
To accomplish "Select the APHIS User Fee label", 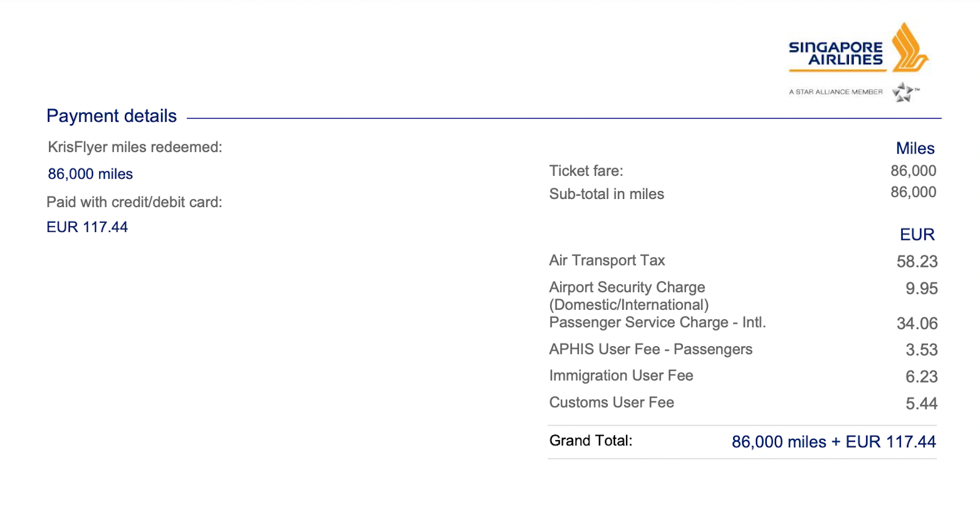I will click(650, 349).
